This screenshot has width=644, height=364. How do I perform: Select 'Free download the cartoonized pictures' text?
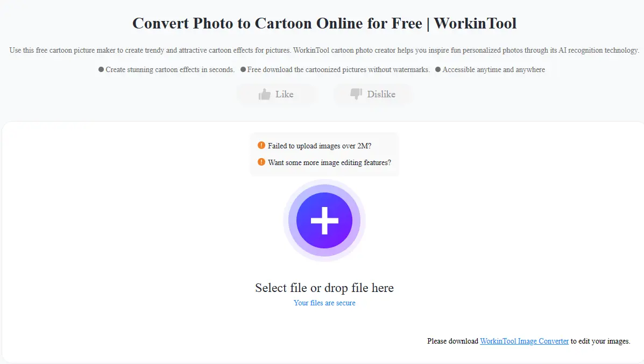tap(338, 70)
